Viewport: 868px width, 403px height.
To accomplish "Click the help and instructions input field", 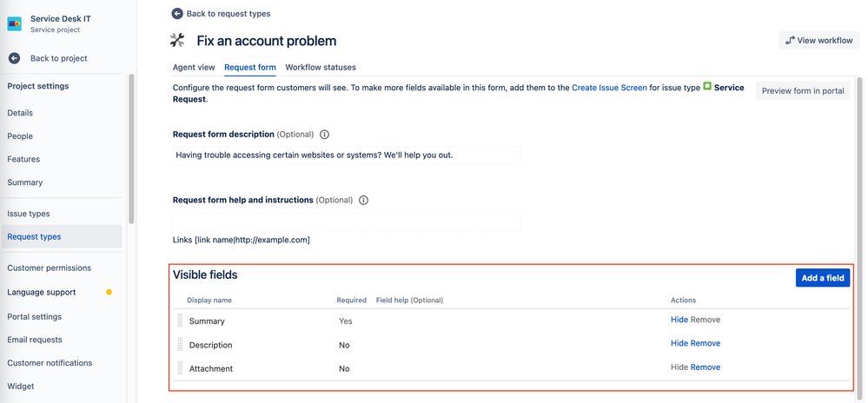I will [347, 221].
